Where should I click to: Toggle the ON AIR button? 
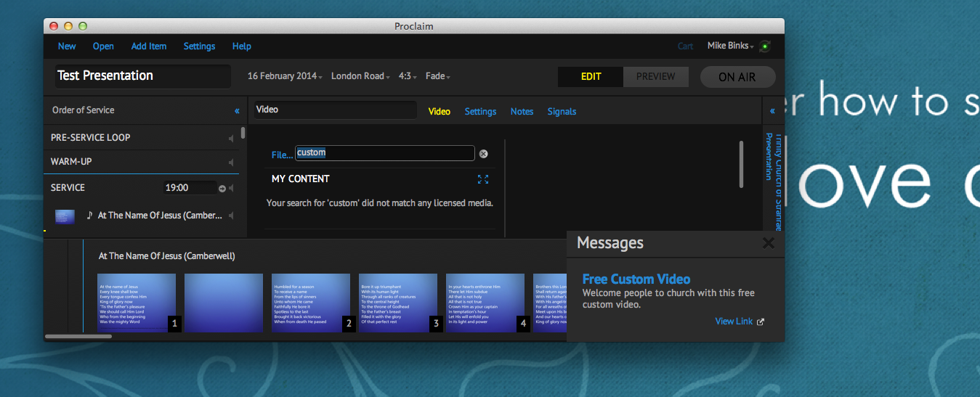737,77
